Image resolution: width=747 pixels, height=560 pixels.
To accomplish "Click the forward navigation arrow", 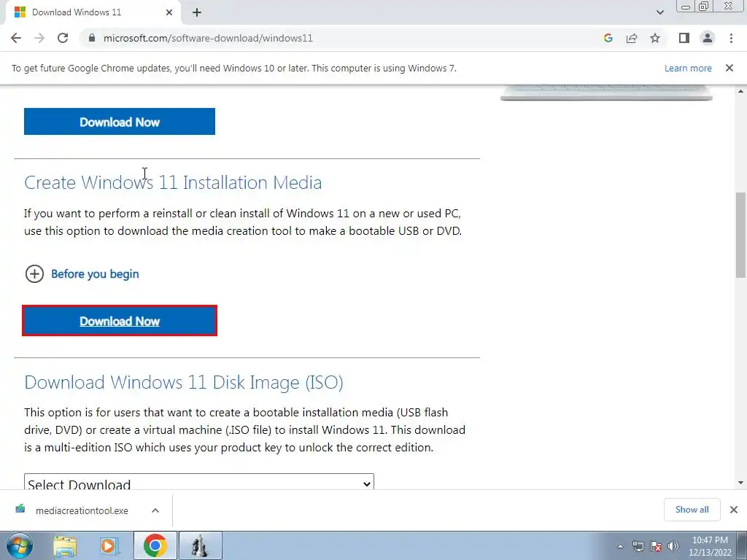I will pyautogui.click(x=39, y=38).
